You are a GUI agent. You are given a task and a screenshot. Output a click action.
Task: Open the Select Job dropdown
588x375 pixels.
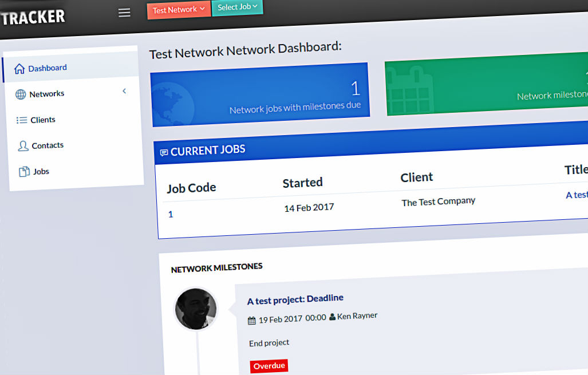coord(237,7)
